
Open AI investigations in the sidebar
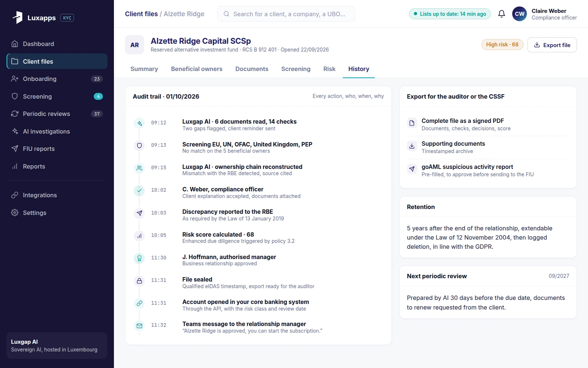[57, 131]
